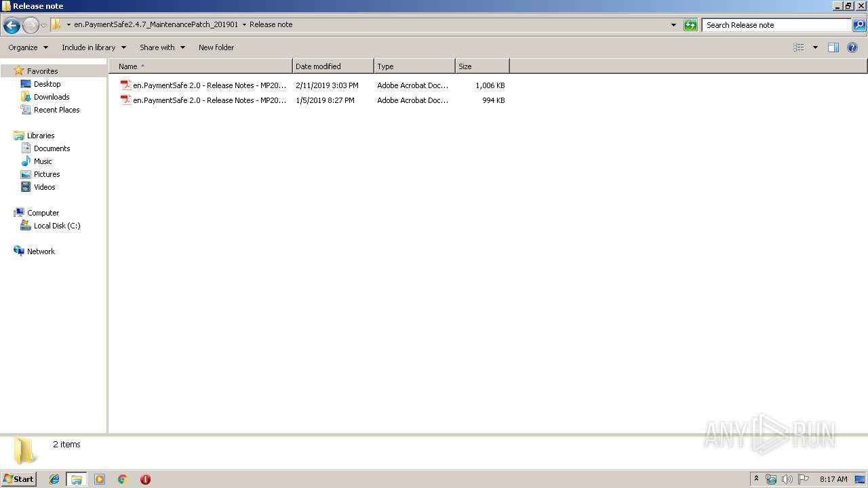Sort by Size column header
868x488 pixels.
(482, 66)
